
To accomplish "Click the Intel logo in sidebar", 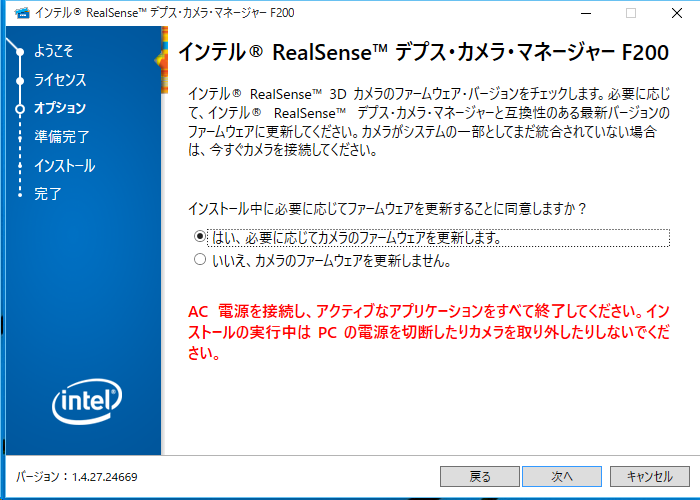I will [x=87, y=401].
